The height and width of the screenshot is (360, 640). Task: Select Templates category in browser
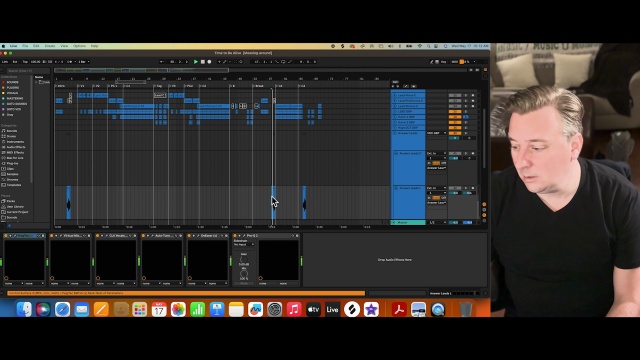coord(13,185)
